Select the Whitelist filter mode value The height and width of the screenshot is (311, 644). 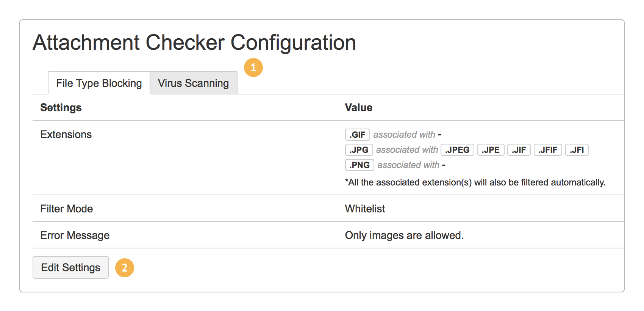(364, 209)
